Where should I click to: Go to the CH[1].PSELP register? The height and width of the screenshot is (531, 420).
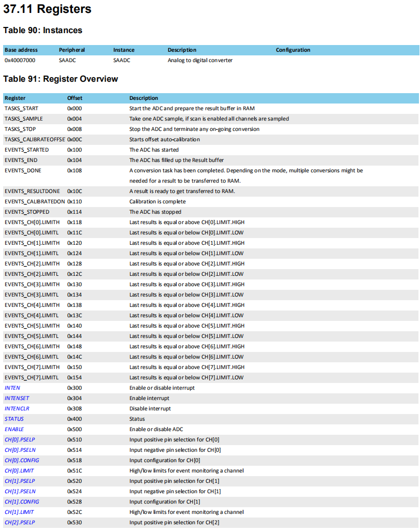pos(20,481)
